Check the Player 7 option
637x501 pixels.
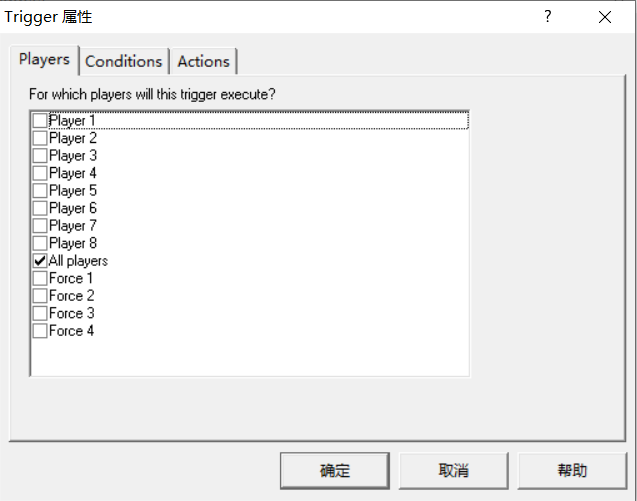pos(40,226)
